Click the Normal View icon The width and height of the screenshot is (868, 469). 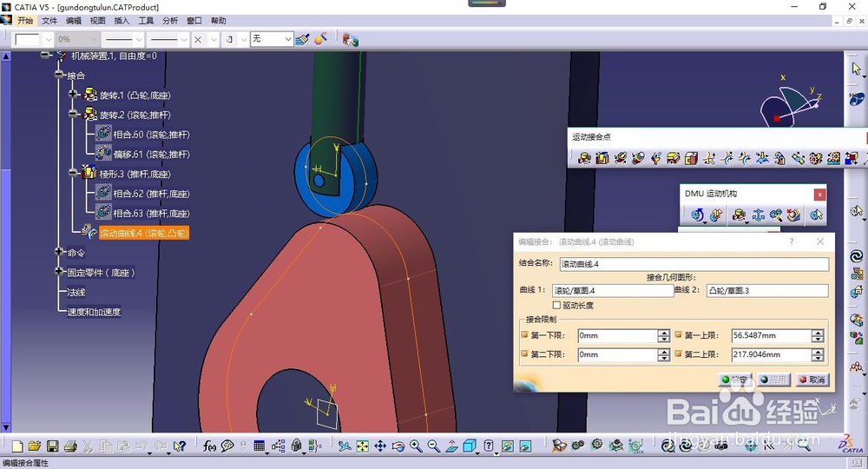[451, 446]
